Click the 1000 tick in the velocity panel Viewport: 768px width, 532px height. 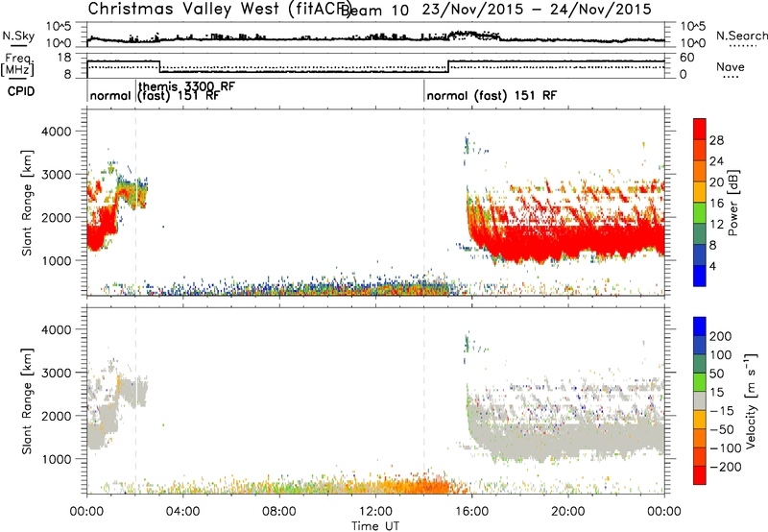(x=56, y=459)
